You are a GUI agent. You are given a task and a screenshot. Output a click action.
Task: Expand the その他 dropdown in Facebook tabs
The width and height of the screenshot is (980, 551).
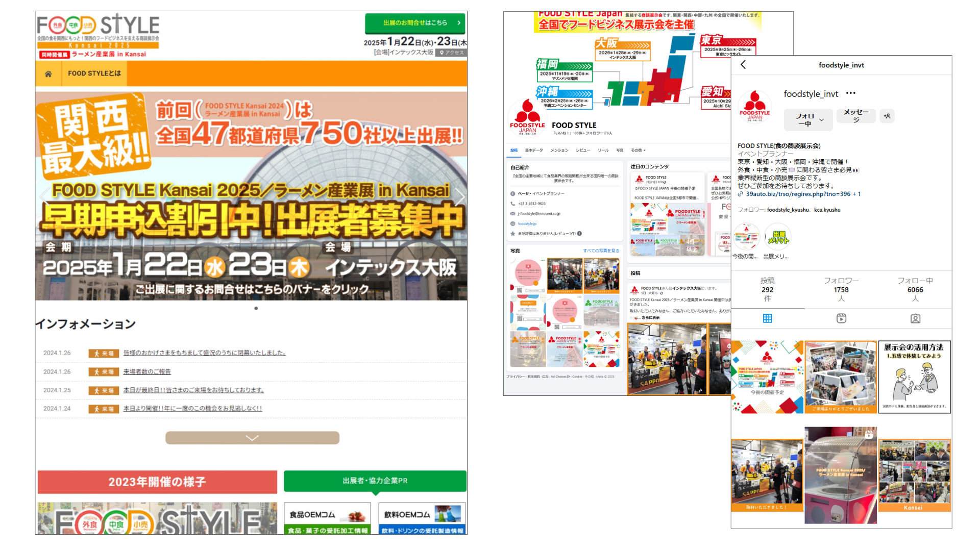point(638,151)
